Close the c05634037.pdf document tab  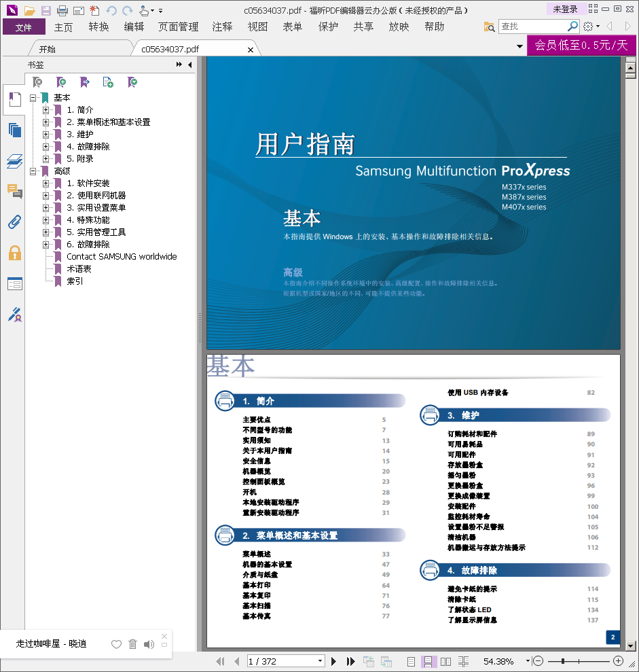(x=251, y=50)
